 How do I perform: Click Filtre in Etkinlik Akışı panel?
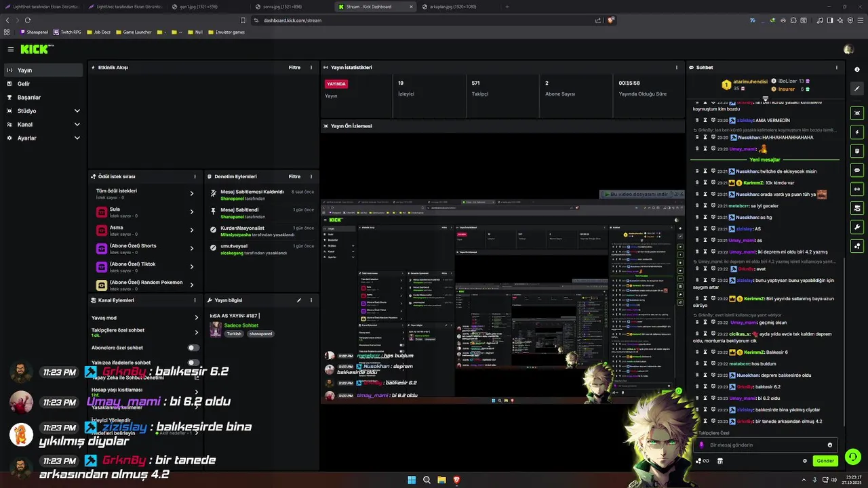[x=294, y=68]
